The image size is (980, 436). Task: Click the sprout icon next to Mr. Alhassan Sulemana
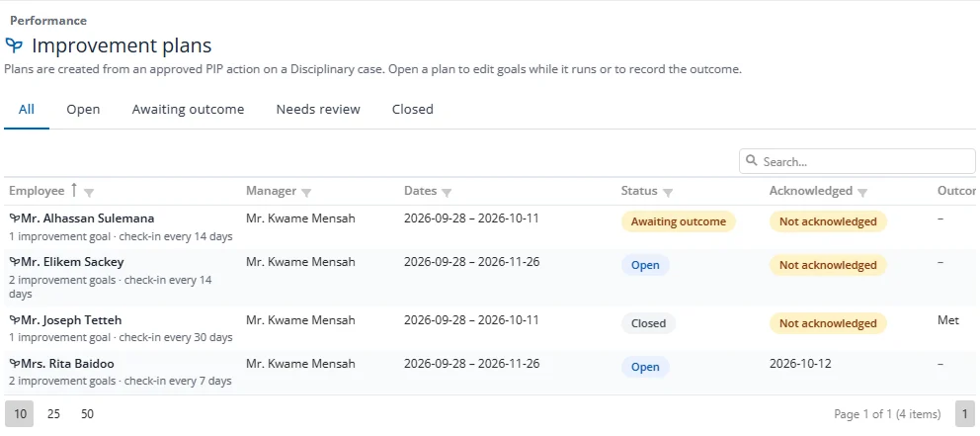15,218
